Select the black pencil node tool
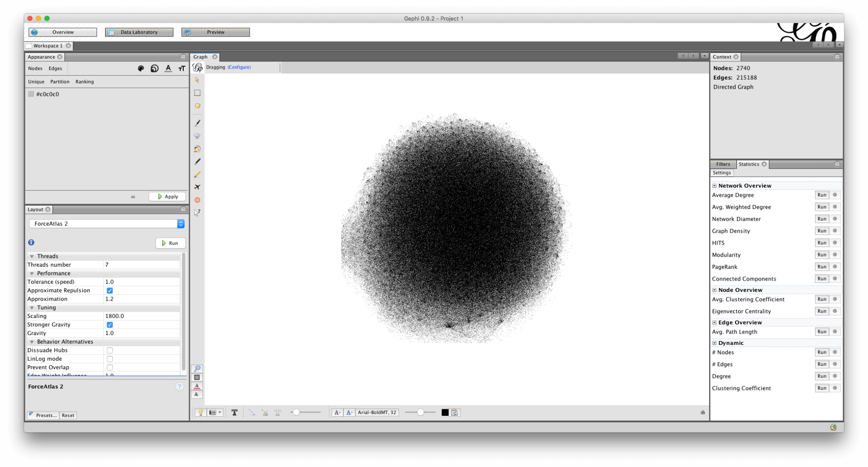The height and width of the screenshot is (467, 868). coord(197,162)
